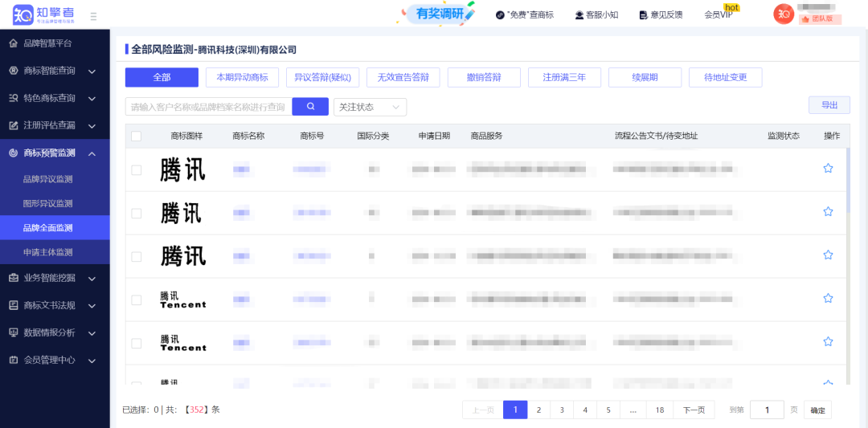Select the 待地址变更 filter tab

(726, 77)
